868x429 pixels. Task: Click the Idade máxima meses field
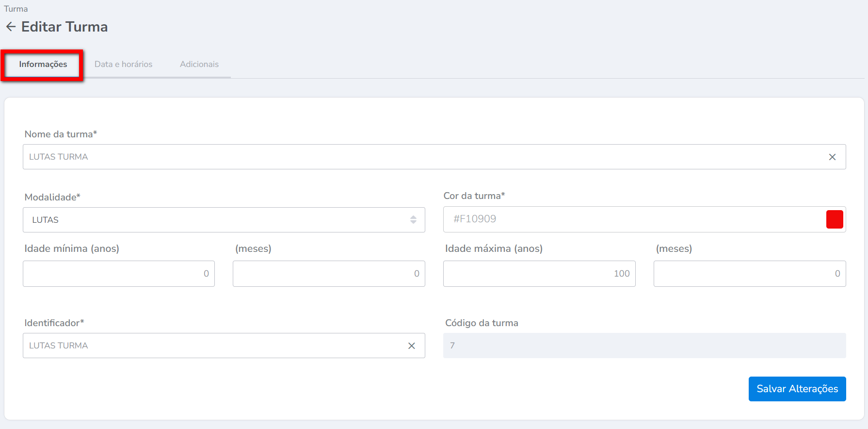[749, 274]
